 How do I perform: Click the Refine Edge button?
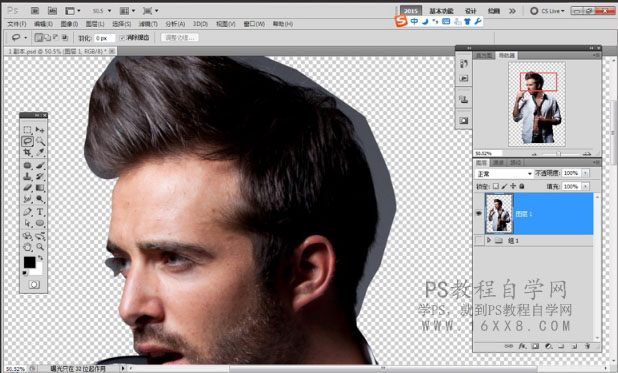(180, 38)
